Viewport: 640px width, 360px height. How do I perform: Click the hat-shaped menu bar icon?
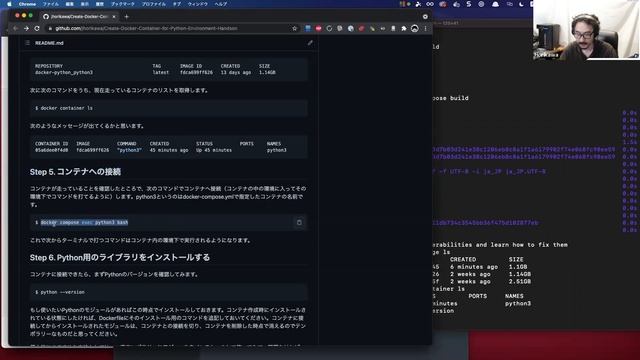click(495, 4)
